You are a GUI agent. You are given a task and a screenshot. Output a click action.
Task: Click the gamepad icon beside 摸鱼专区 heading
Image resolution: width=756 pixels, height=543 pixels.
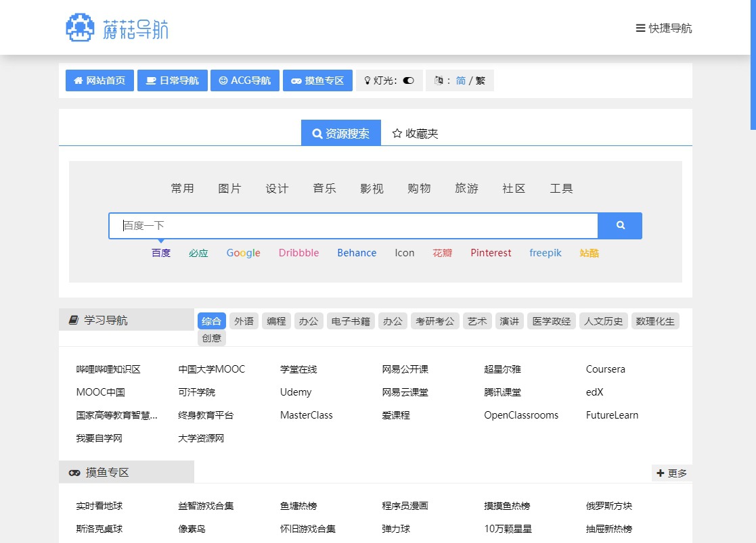[x=74, y=473]
